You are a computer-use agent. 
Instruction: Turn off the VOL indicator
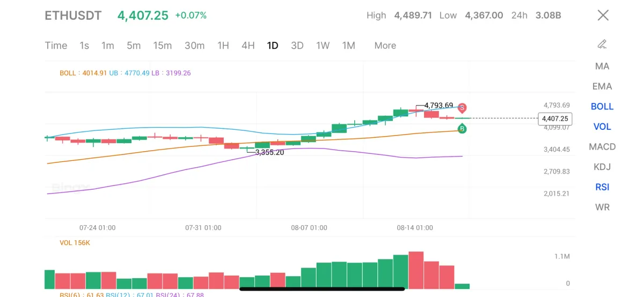[x=602, y=127]
